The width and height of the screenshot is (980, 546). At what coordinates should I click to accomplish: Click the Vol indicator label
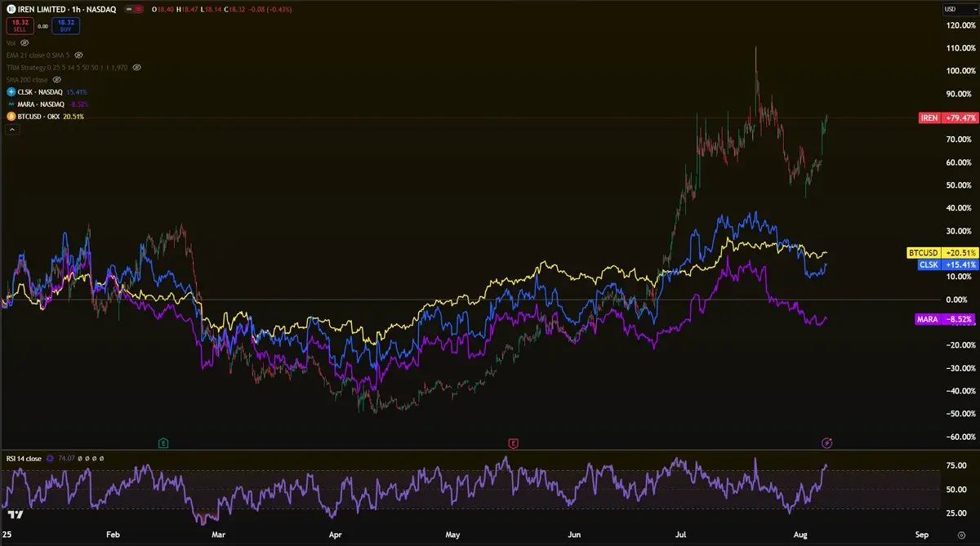(11, 42)
